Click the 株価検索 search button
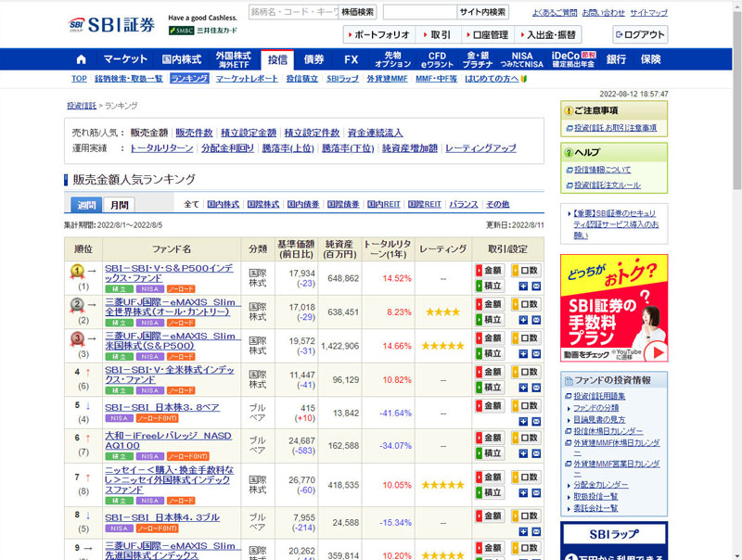This screenshot has width=742, height=560. point(358,12)
